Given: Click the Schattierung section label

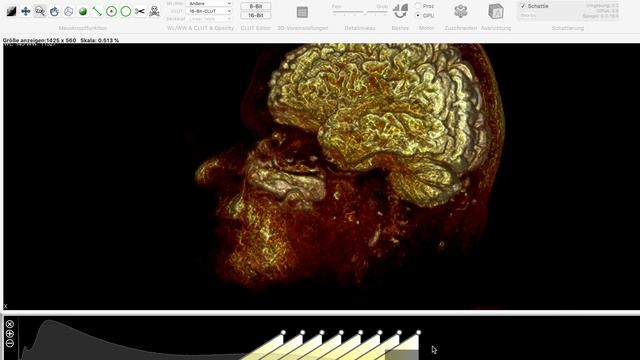Looking at the screenshot, I should click(x=568, y=28).
